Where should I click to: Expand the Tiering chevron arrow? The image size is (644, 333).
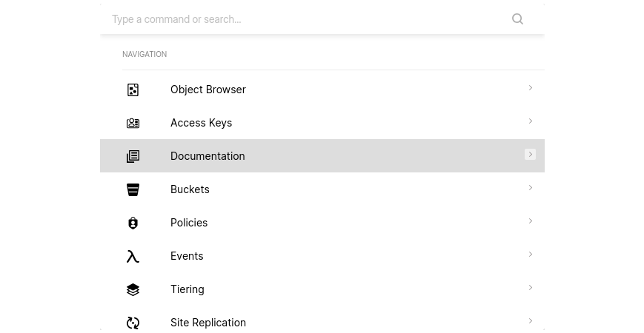530,287
